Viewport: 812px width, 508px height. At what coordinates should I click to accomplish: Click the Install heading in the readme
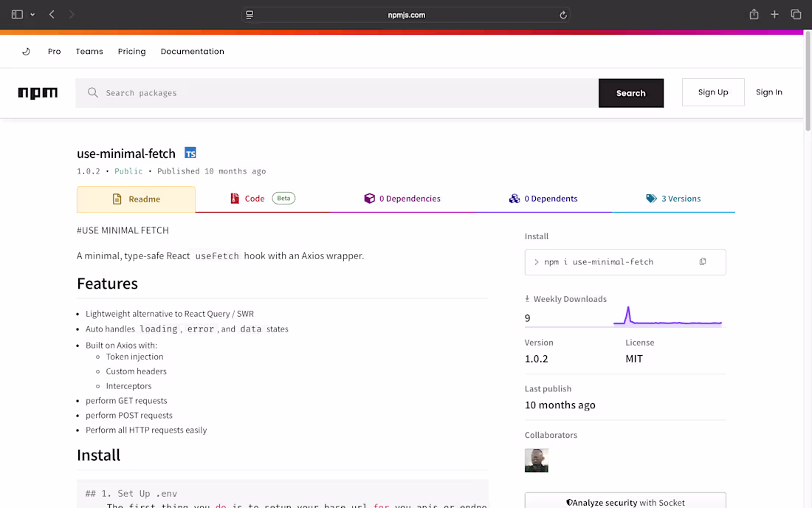(98, 455)
